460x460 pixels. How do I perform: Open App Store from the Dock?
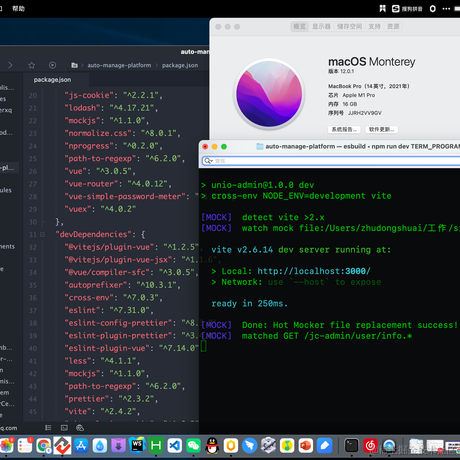pos(81,446)
